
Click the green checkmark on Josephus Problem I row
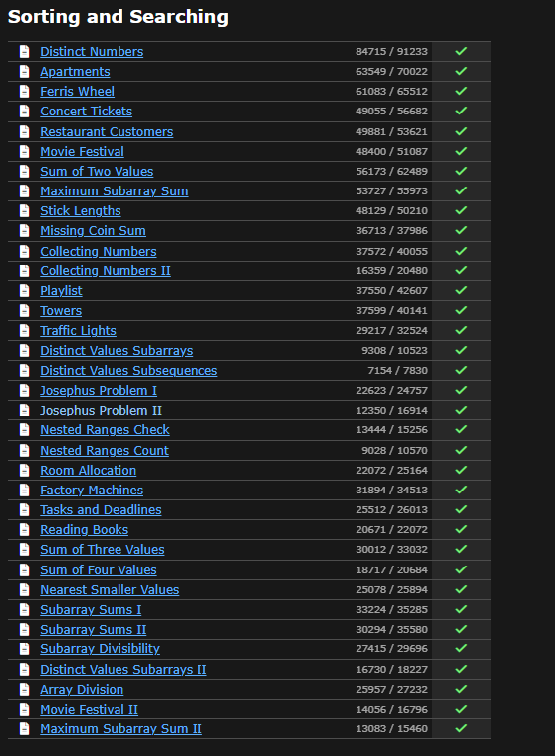pos(461,390)
